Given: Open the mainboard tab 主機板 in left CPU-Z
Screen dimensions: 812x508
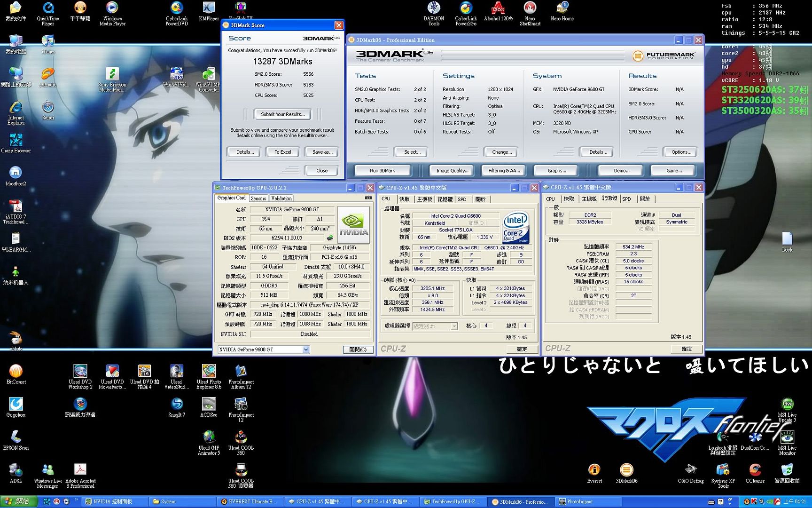Looking at the screenshot, I should 425,199.
